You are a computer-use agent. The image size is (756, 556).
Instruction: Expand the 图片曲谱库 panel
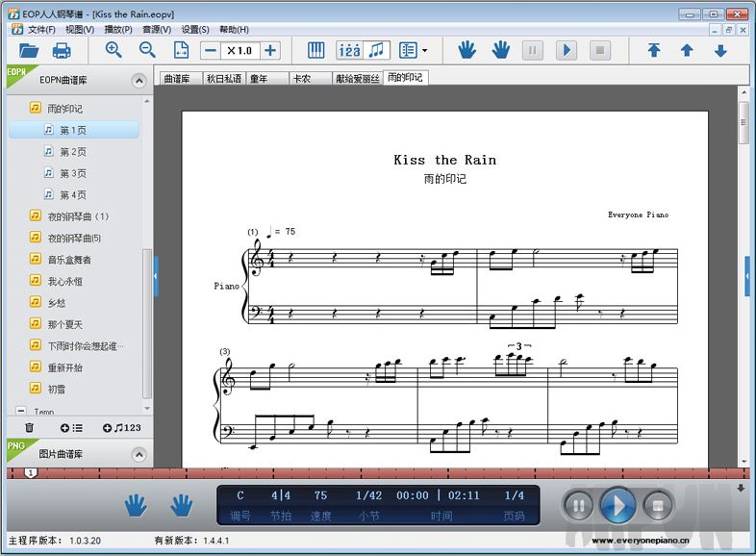click(x=139, y=453)
